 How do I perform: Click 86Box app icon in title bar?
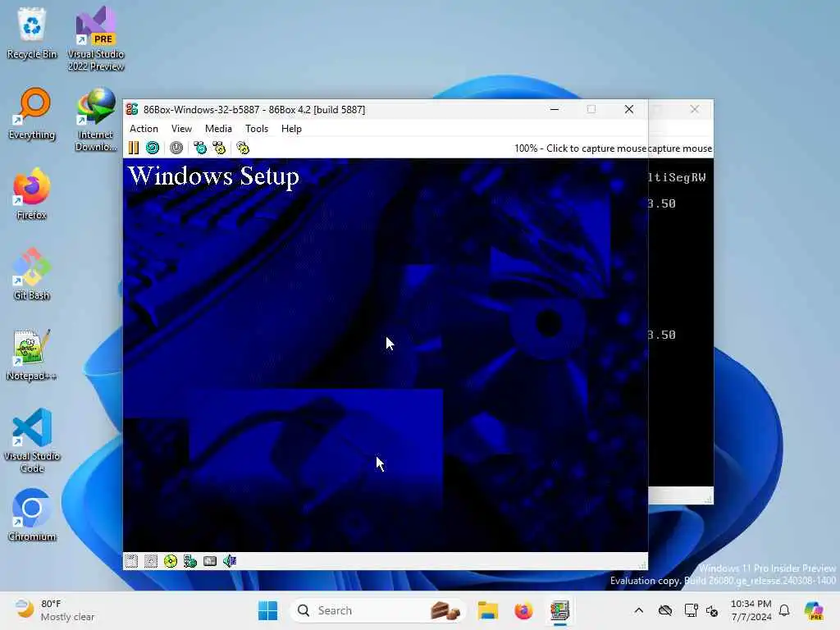coord(132,109)
